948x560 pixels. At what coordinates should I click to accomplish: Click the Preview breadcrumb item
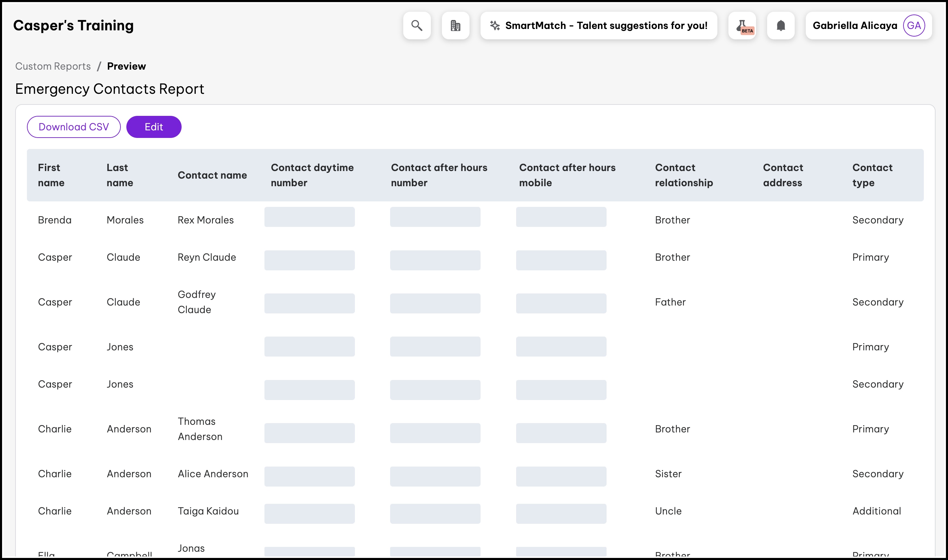pos(126,66)
